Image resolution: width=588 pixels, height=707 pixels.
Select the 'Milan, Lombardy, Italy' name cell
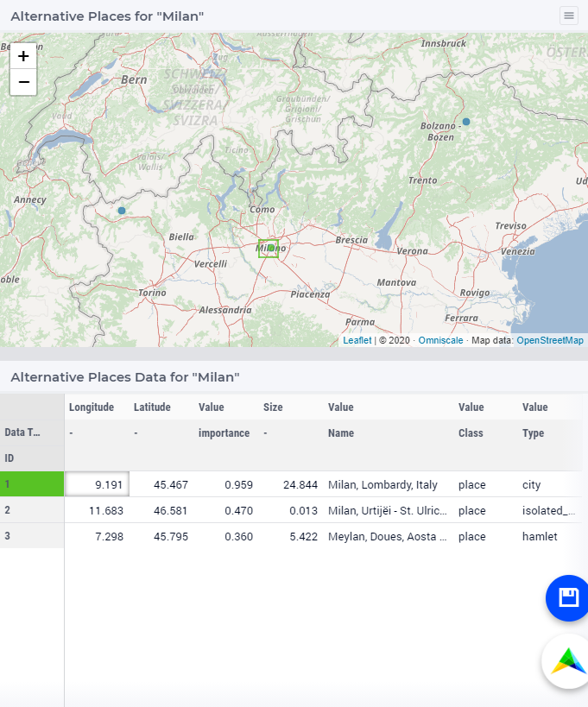click(x=389, y=484)
